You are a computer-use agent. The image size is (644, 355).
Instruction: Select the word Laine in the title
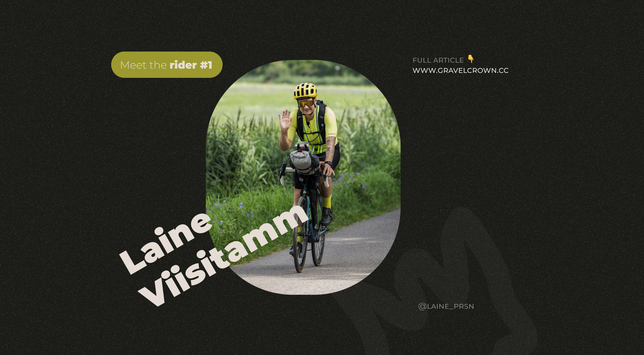click(x=166, y=243)
